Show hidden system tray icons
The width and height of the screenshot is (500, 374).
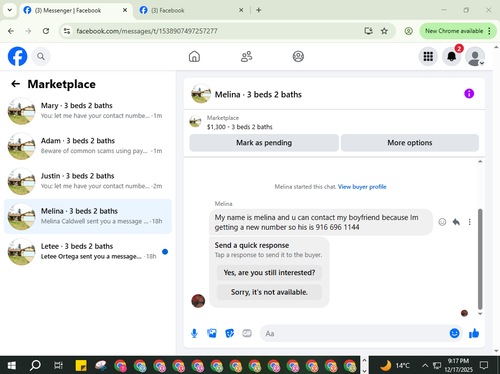coord(425,366)
